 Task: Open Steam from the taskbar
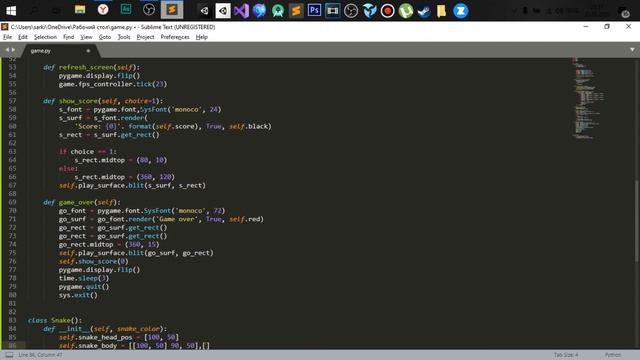coord(424,11)
